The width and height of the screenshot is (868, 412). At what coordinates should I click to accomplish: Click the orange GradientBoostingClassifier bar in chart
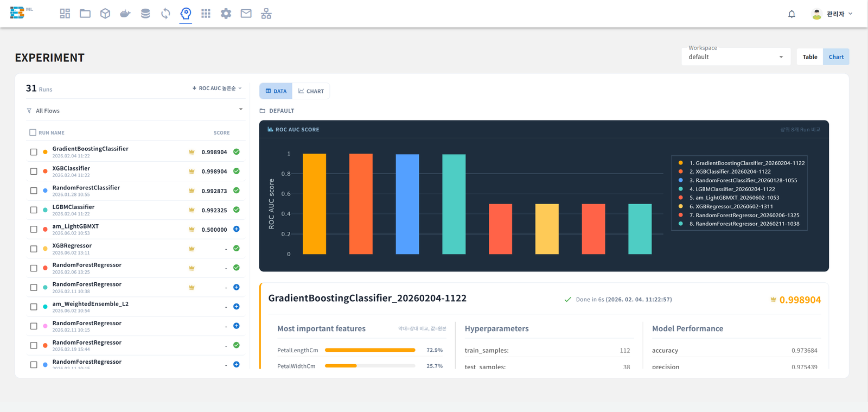(x=314, y=204)
